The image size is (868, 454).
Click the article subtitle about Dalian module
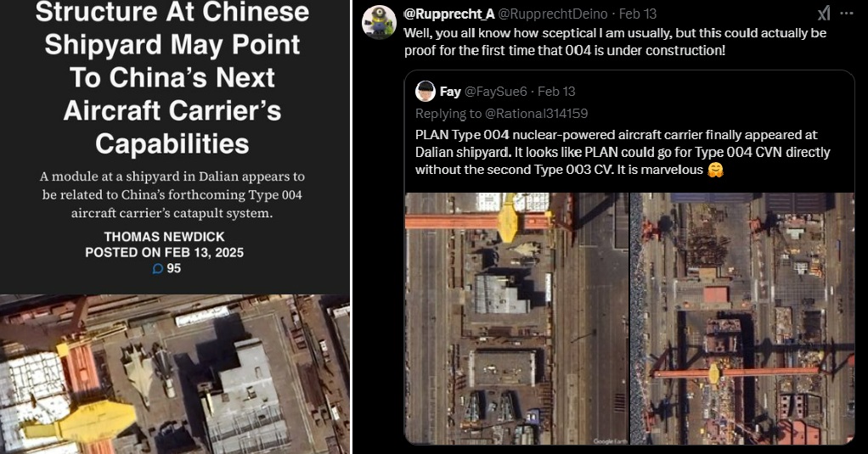point(172,194)
